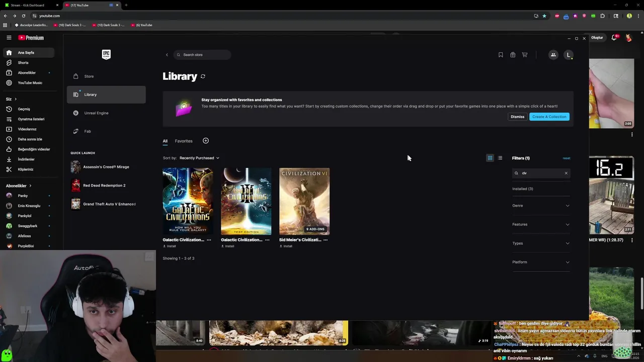Open Oynatma listeleri in YouTube sidebar
Screen dimensions: 644x362
(29, 119)
